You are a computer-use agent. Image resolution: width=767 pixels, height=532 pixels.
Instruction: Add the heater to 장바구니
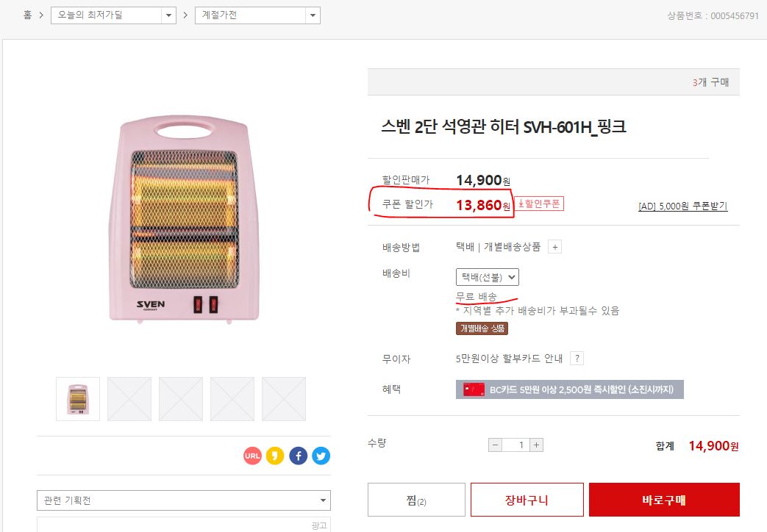527,500
